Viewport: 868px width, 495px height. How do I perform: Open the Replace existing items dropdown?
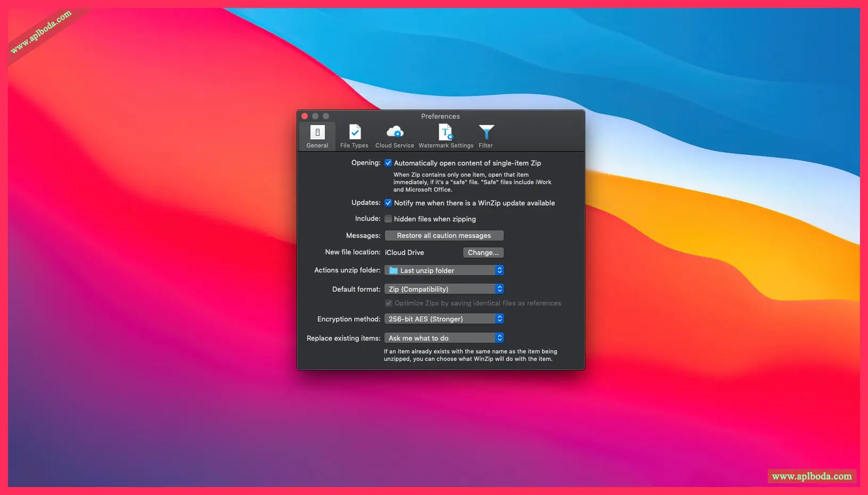(x=444, y=338)
